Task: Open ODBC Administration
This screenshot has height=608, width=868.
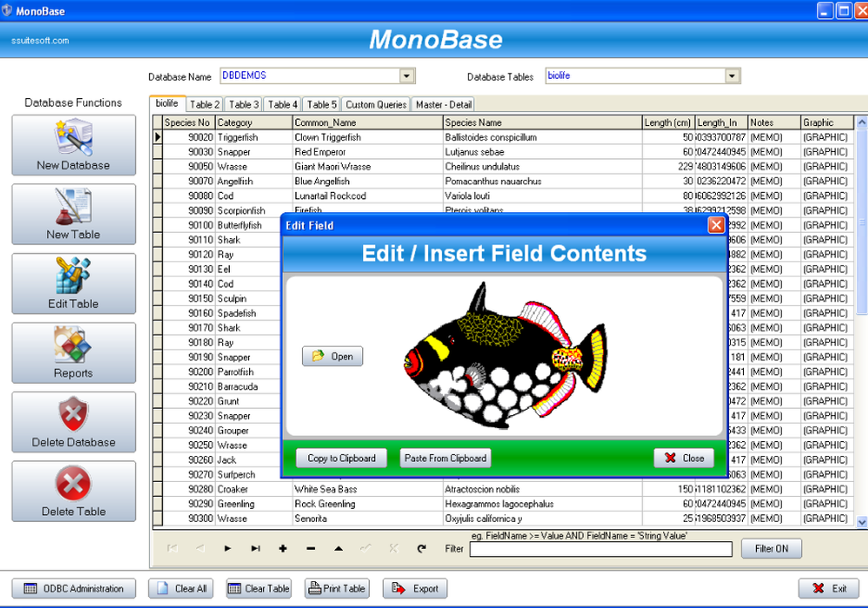Action: tap(74, 588)
